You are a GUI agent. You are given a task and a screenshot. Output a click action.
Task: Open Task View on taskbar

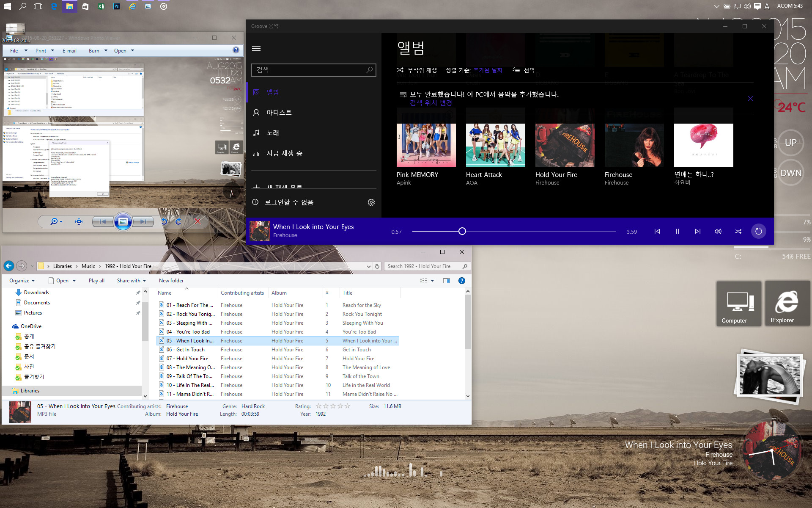point(38,6)
